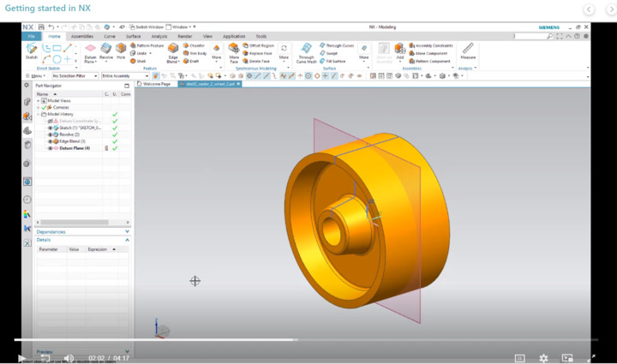Click the Add component icon
617x364 pixels.
click(399, 51)
